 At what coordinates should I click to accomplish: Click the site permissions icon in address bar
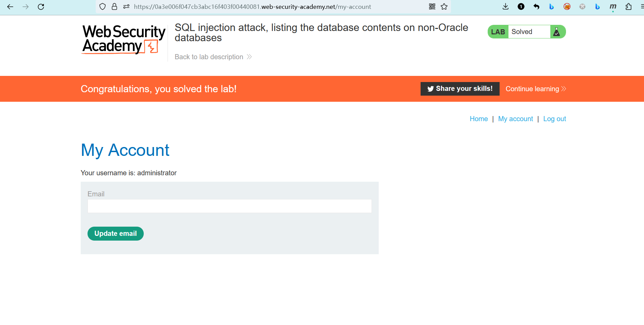[x=126, y=7]
